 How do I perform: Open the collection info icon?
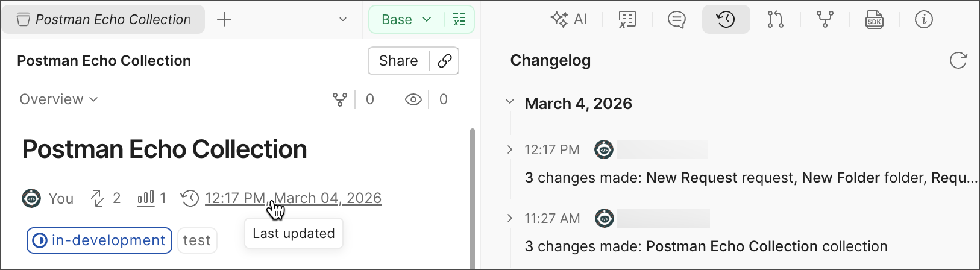coord(923,19)
